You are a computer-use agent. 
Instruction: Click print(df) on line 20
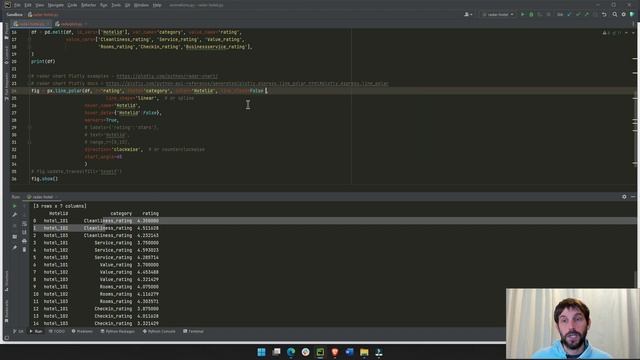[43, 62]
